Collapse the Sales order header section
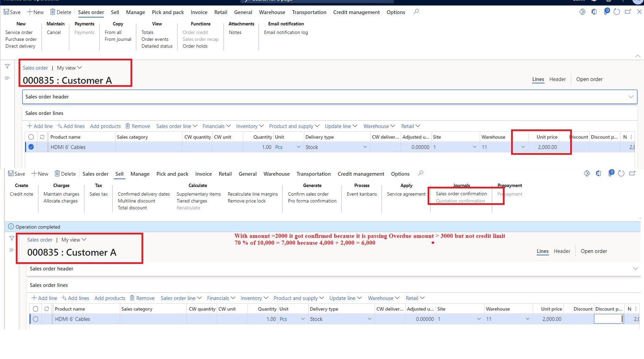Image resolution: width=644 pixels, height=359 pixels. [631, 96]
